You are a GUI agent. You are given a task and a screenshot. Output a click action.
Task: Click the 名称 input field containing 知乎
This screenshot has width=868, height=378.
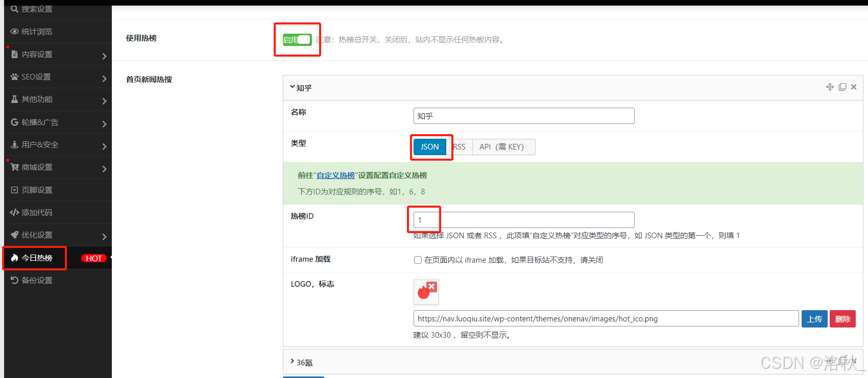click(524, 116)
